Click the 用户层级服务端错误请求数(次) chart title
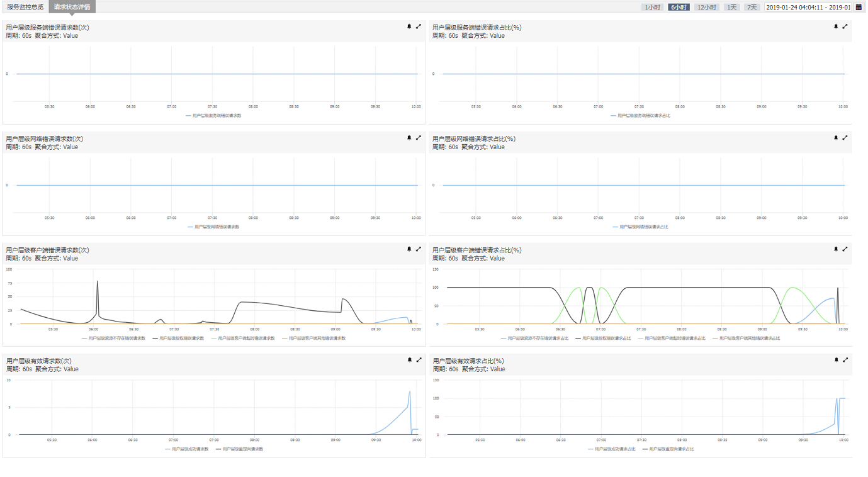 (x=47, y=28)
